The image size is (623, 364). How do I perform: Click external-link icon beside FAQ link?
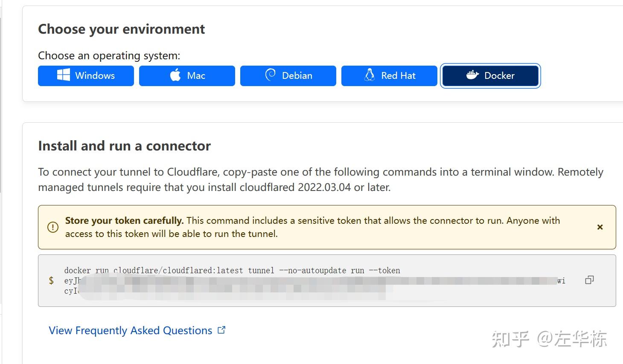221,330
